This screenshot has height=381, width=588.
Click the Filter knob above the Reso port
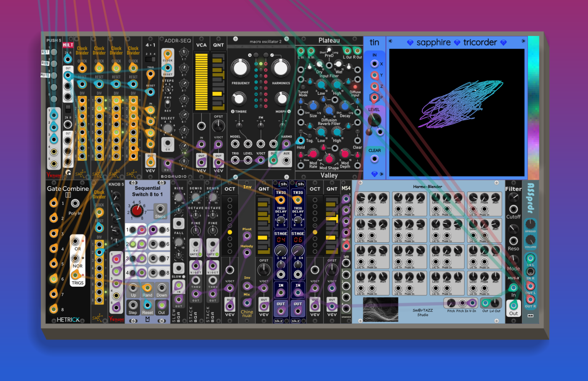pos(513,229)
